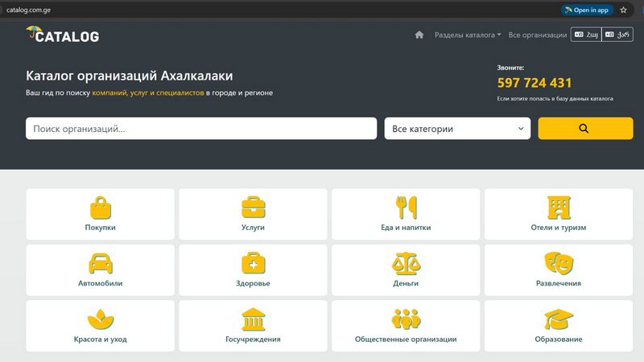Screen dimensions: 644x362
Task: Open the Развлечения theater masks category
Action: tap(559, 270)
